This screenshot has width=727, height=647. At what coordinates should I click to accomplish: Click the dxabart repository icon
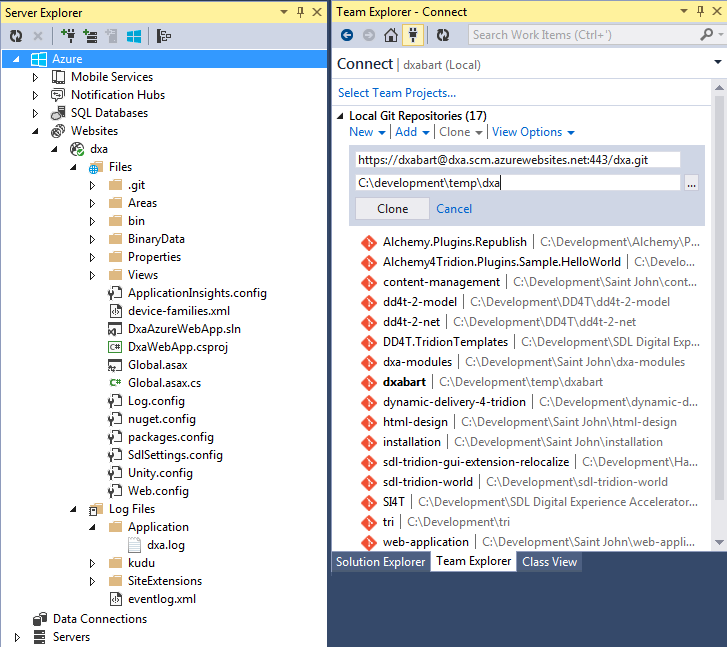tap(368, 382)
